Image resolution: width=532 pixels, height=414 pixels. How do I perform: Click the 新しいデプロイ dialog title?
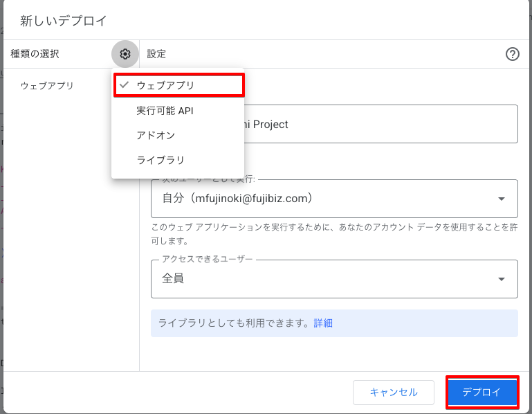click(64, 21)
